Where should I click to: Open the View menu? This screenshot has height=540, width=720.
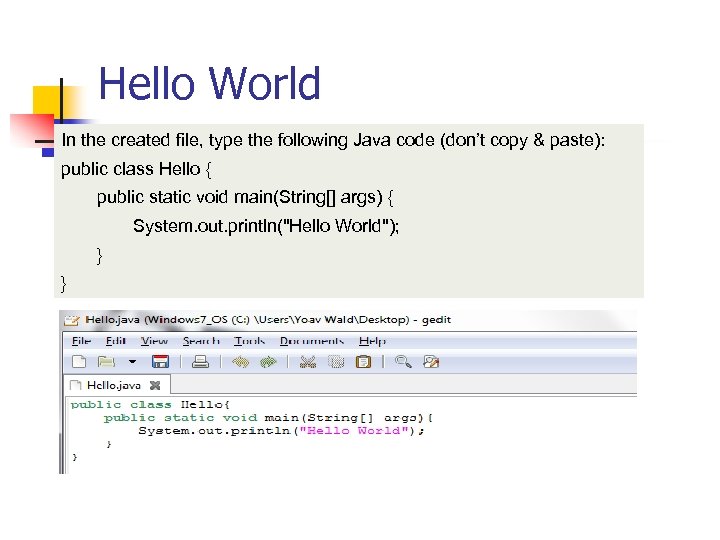pos(154,341)
